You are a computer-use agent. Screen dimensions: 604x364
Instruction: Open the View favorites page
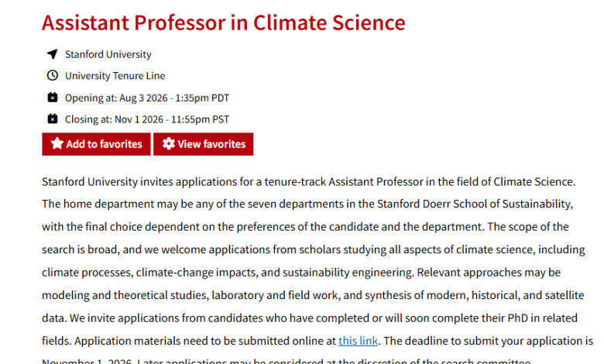click(x=204, y=144)
